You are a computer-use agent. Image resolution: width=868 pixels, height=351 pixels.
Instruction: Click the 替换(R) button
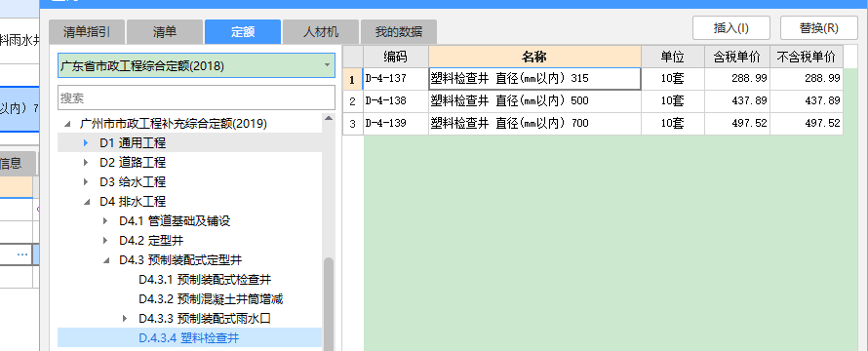tap(818, 28)
